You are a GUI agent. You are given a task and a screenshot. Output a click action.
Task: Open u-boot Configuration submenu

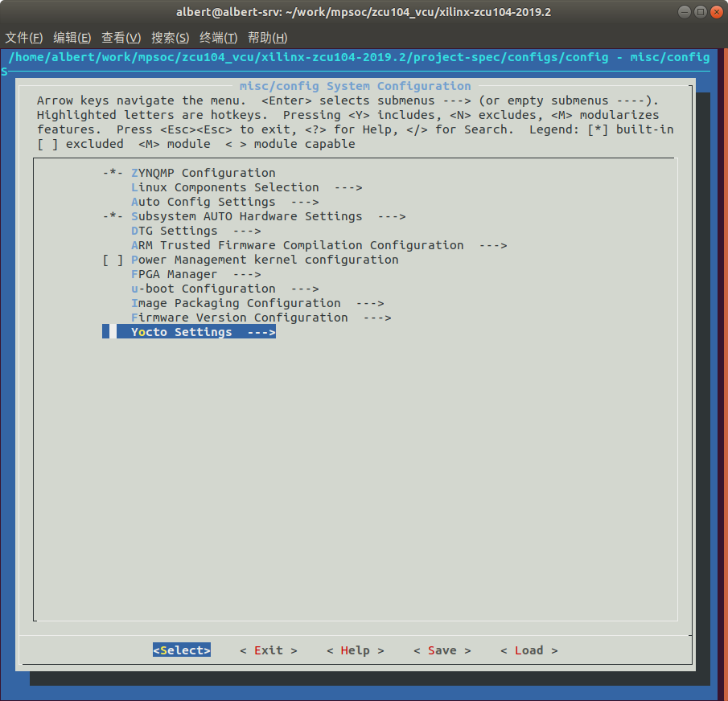pyautogui.click(x=224, y=289)
